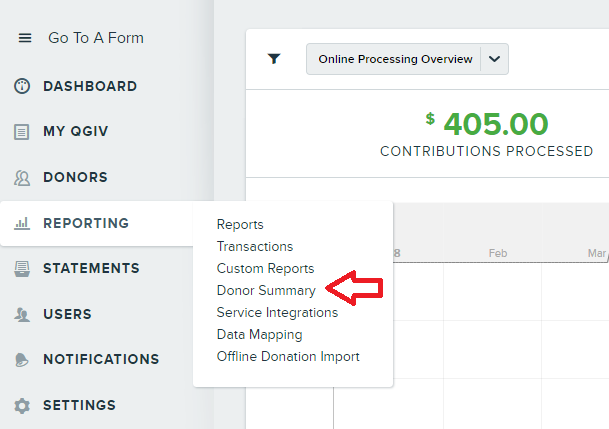This screenshot has width=609, height=429.
Task: Click the Users person icon
Action: [x=22, y=314]
